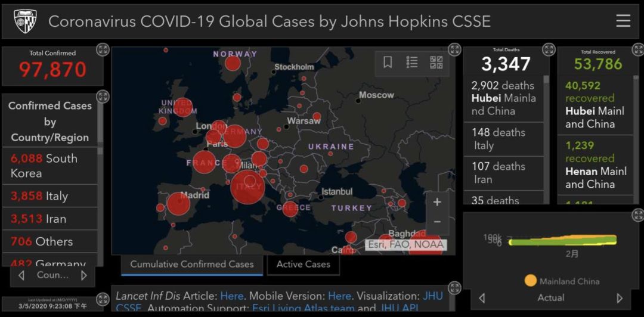Click the Total Confirmed 97,870 figure
The height and width of the screenshot is (317, 644).
(x=52, y=70)
